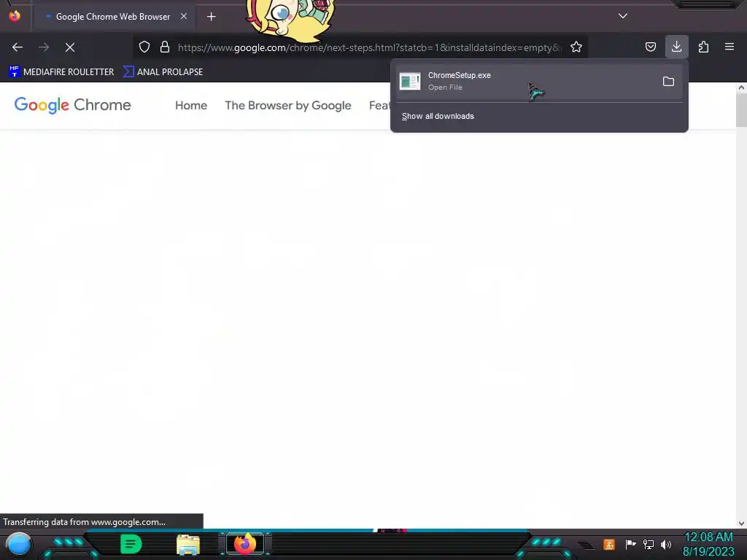Viewport: 747px width, 560px height.
Task: Click the taskbar clock showing 12:08 AM
Action: 708,544
